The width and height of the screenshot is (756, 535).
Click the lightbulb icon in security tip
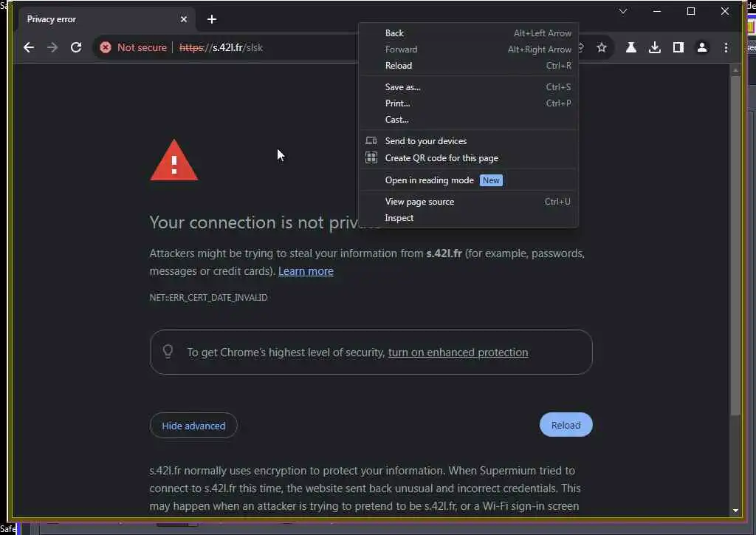pyautogui.click(x=168, y=351)
